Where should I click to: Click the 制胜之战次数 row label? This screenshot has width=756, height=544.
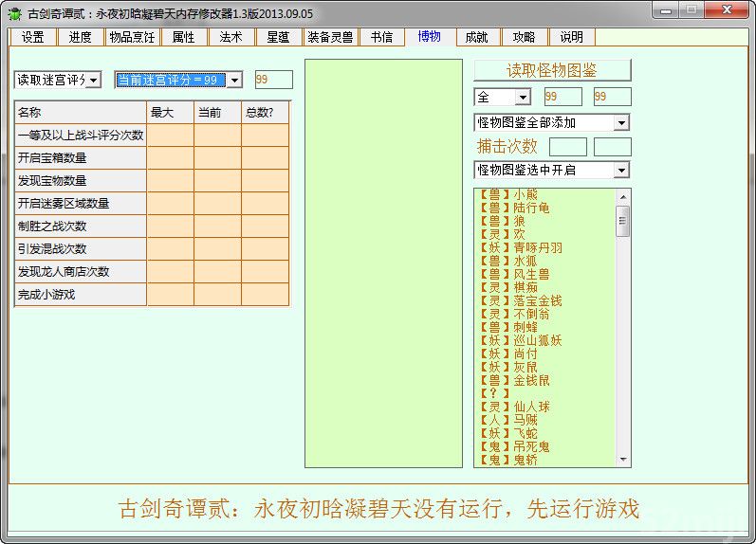click(x=81, y=226)
